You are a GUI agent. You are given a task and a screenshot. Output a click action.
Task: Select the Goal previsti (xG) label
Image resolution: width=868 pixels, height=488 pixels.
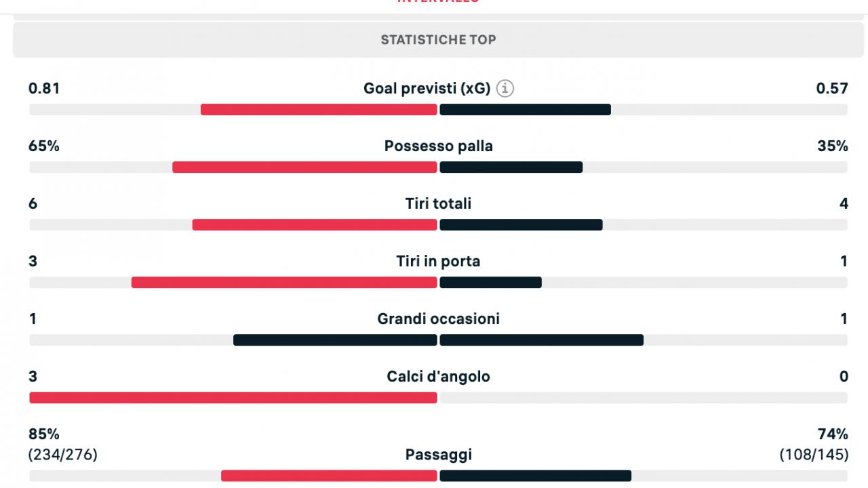(x=427, y=88)
